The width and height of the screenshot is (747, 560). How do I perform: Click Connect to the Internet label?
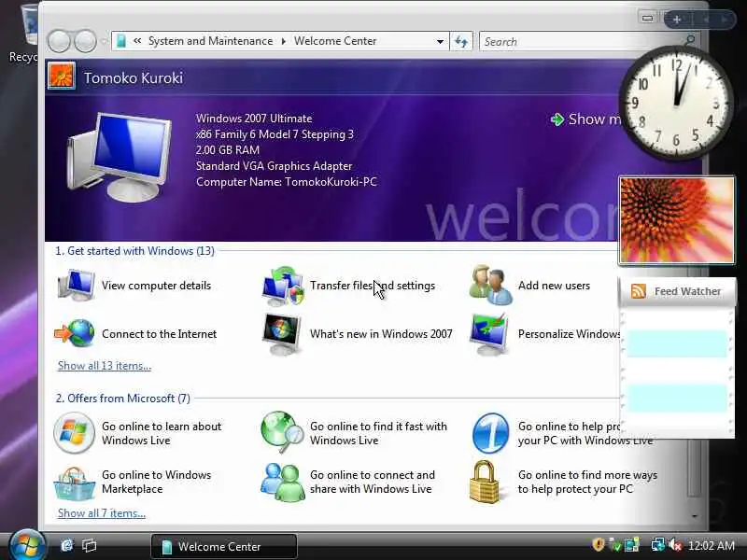[x=159, y=334]
